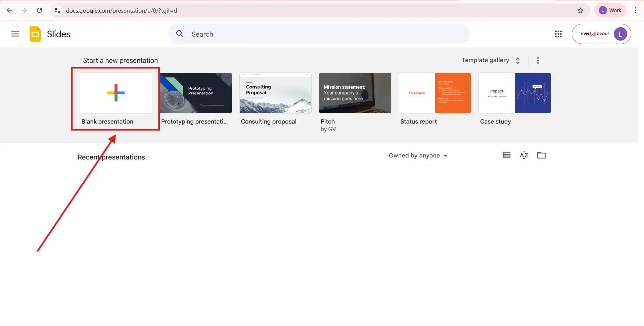Open site permissions via tune icon

[x=57, y=10]
